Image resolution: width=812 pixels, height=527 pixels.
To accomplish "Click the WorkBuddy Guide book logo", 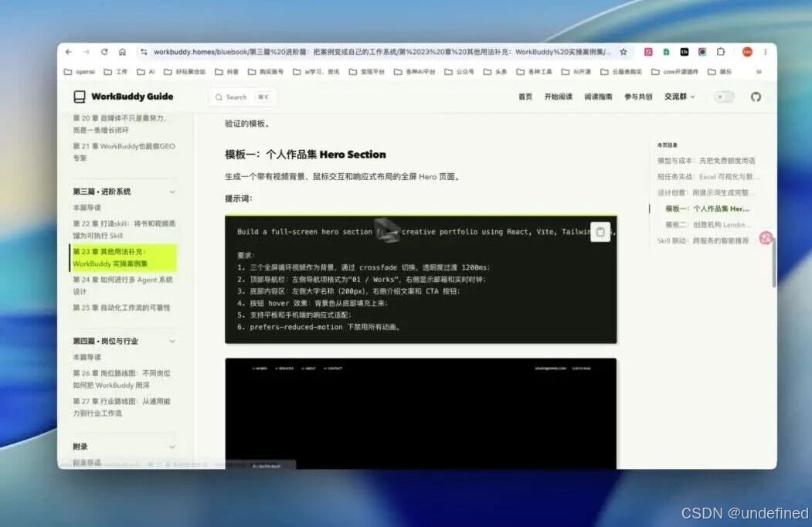I will tap(80, 97).
